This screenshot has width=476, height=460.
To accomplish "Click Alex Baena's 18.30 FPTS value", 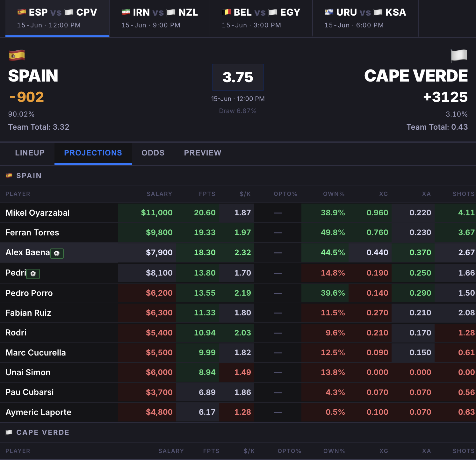I will 205,253.
